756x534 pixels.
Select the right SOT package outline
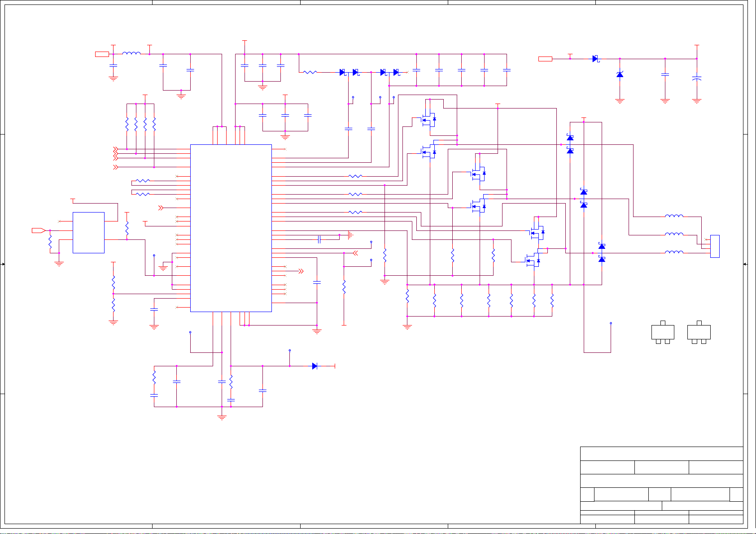pos(699,332)
